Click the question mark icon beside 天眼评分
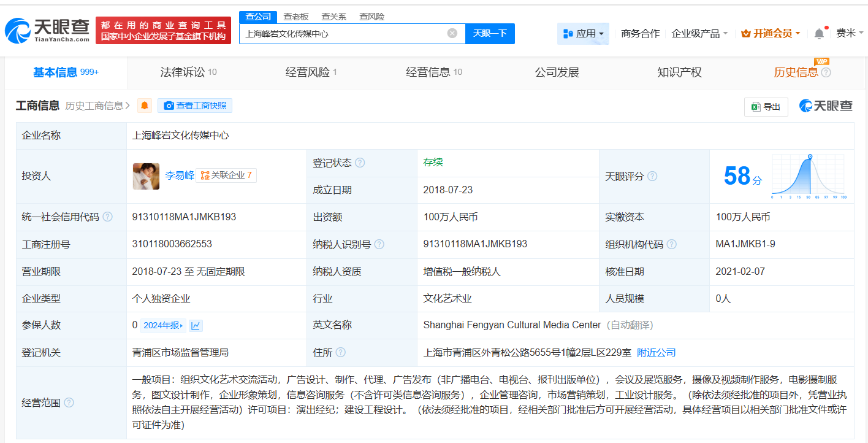 [x=652, y=176]
